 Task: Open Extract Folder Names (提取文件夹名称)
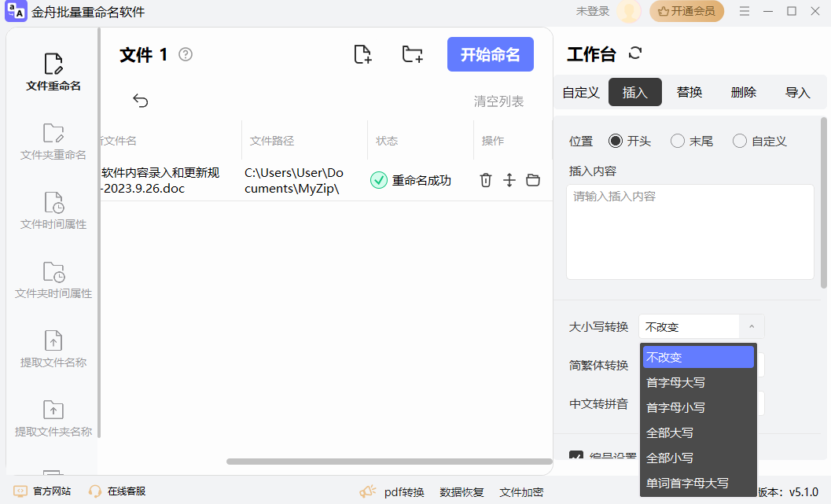click(x=53, y=418)
